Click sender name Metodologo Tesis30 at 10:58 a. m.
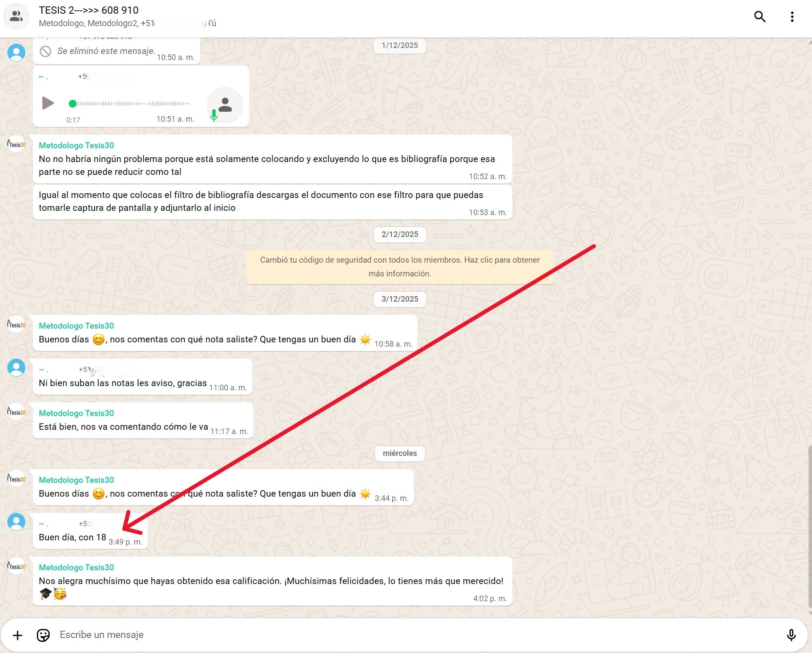This screenshot has width=812, height=653. (x=76, y=326)
